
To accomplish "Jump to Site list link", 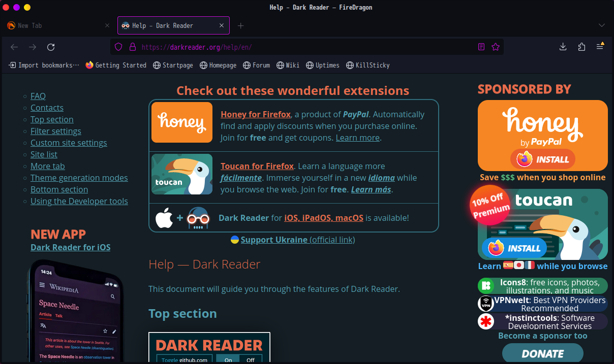I will coord(44,154).
